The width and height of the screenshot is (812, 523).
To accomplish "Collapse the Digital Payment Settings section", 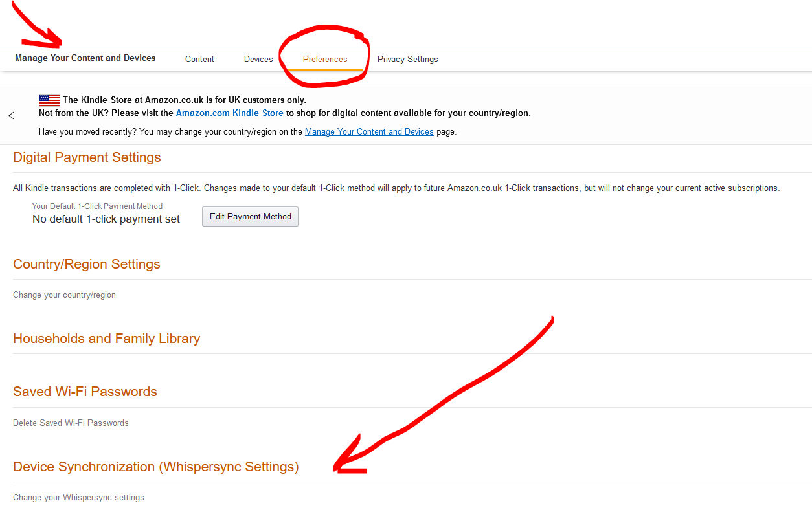I will point(87,157).
